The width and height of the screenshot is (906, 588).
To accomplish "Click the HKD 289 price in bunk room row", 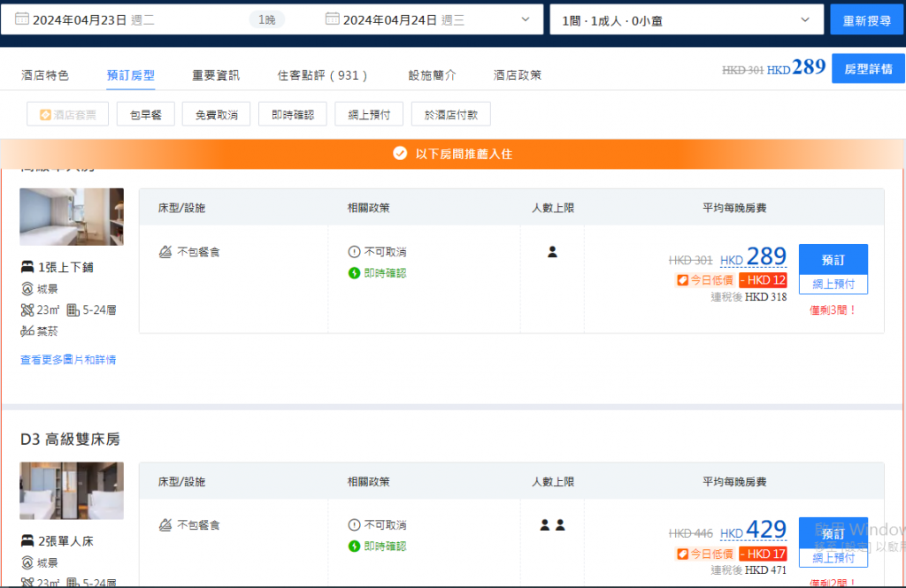I will coord(754,256).
